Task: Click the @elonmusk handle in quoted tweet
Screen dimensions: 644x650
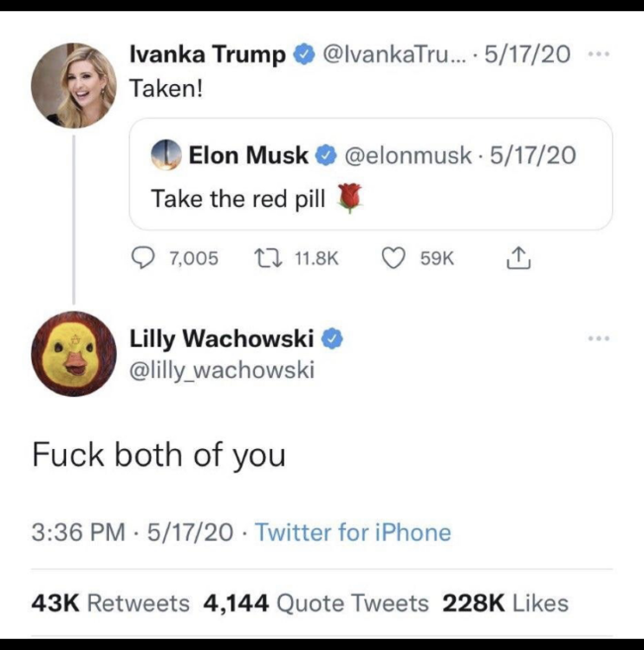Action: 407,156
